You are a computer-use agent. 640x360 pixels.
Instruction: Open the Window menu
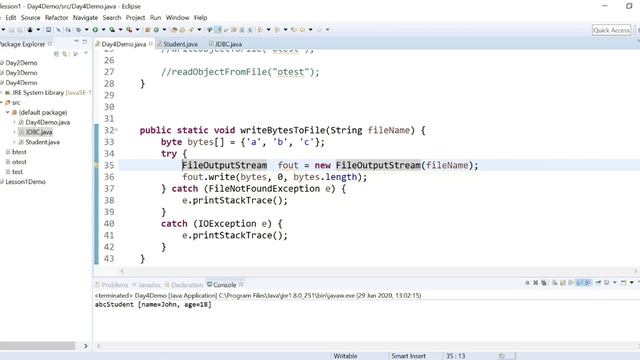point(178,18)
